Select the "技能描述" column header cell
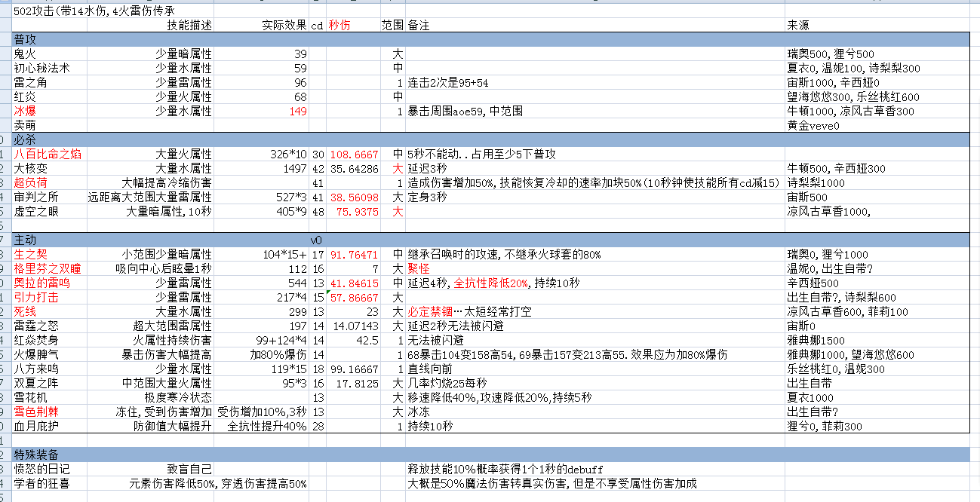980x502 pixels. click(x=189, y=25)
